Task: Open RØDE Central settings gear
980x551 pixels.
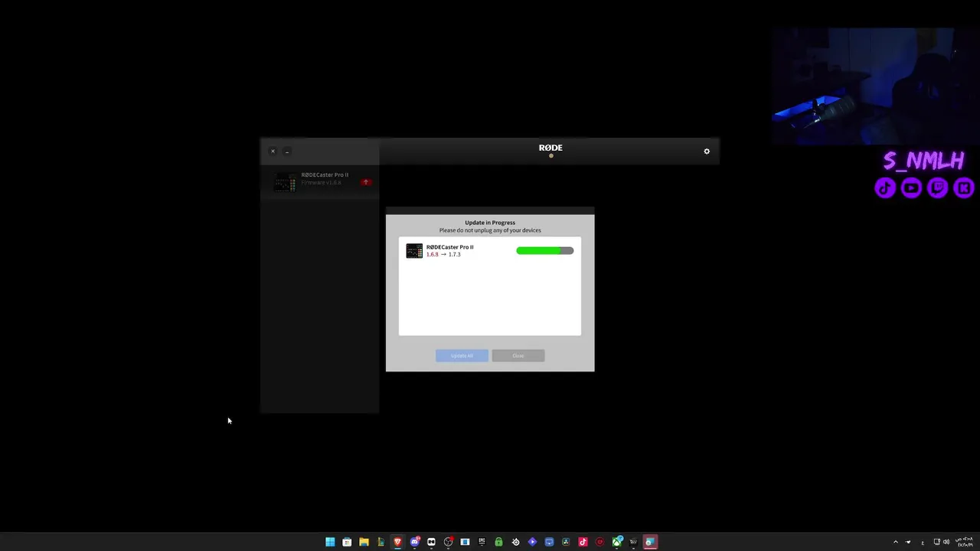Action: (707, 152)
